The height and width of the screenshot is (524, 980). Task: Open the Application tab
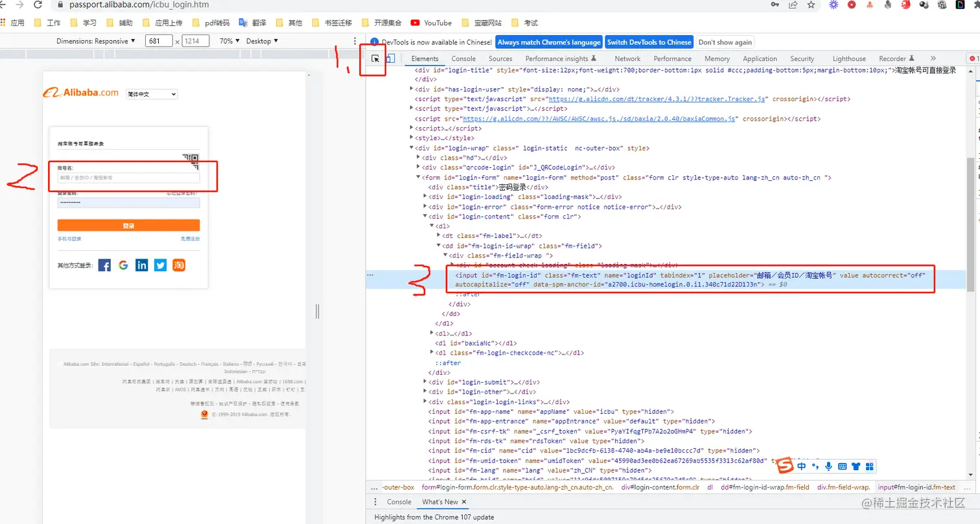click(760, 58)
